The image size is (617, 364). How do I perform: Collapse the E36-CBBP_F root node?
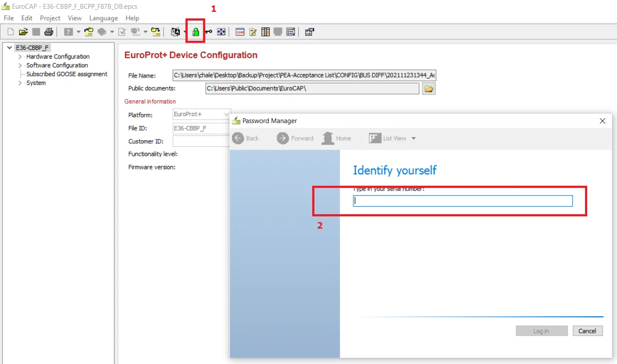[x=10, y=48]
